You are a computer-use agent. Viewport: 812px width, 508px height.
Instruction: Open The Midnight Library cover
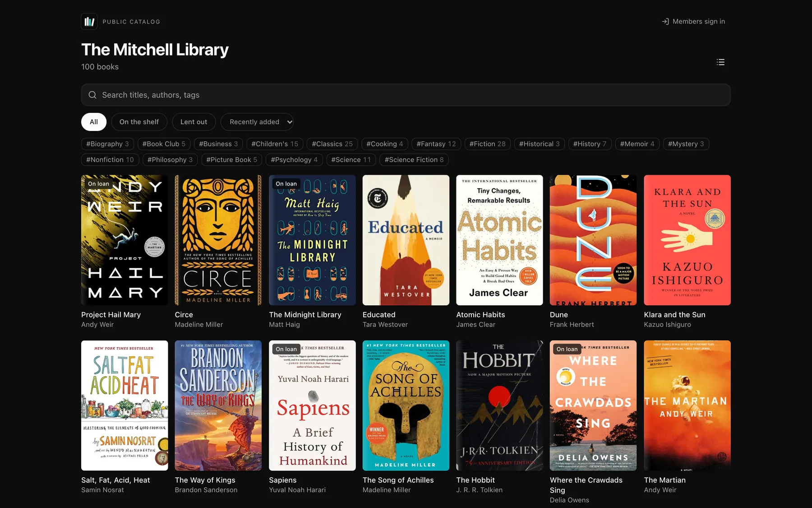pos(312,240)
